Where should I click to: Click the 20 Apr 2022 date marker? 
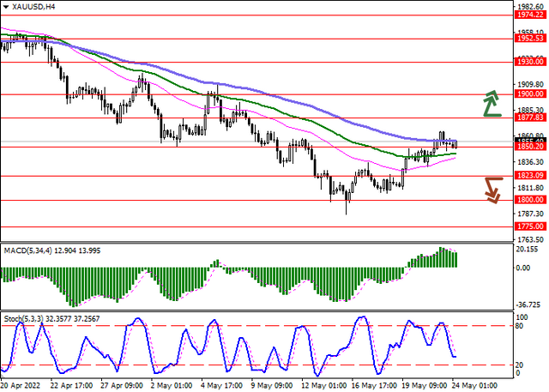[x=21, y=386]
